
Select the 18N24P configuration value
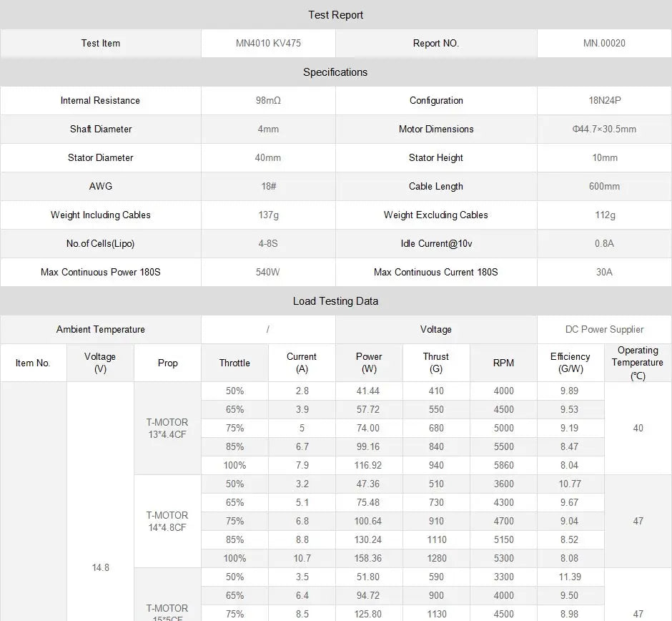pyautogui.click(x=604, y=101)
